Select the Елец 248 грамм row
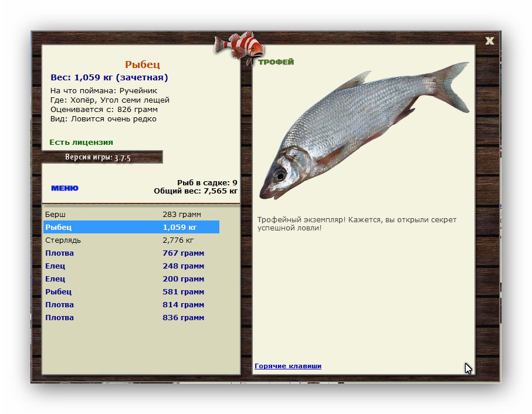The height and width of the screenshot is (414, 532). click(131, 266)
